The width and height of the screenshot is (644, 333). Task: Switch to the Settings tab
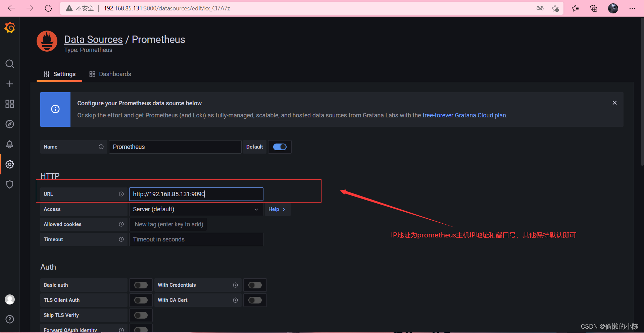pos(60,74)
